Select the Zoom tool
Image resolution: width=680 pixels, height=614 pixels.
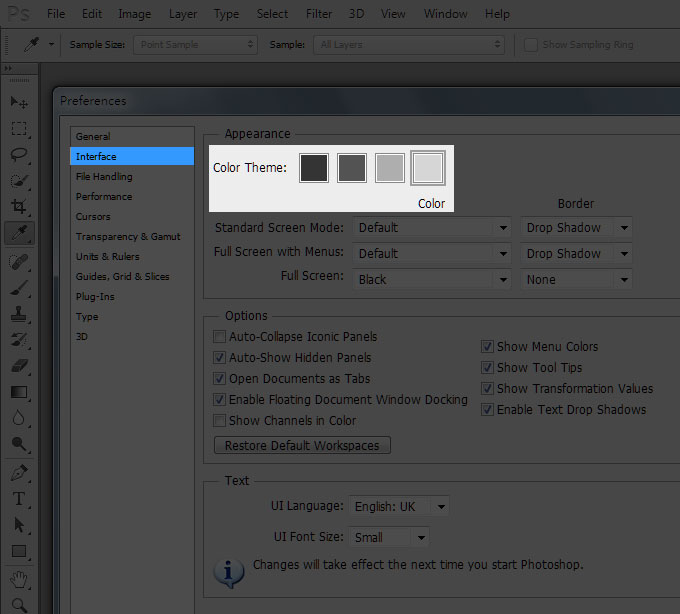(x=19, y=605)
